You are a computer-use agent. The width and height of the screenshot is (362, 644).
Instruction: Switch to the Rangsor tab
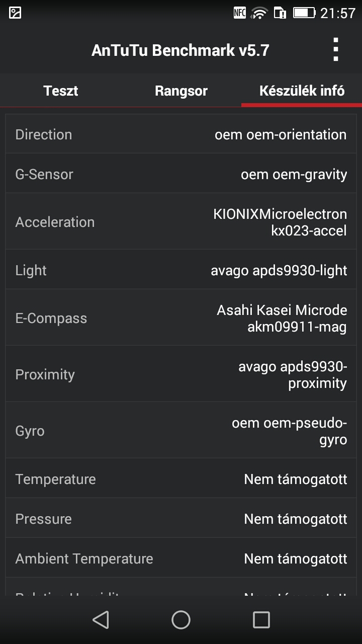point(181,91)
